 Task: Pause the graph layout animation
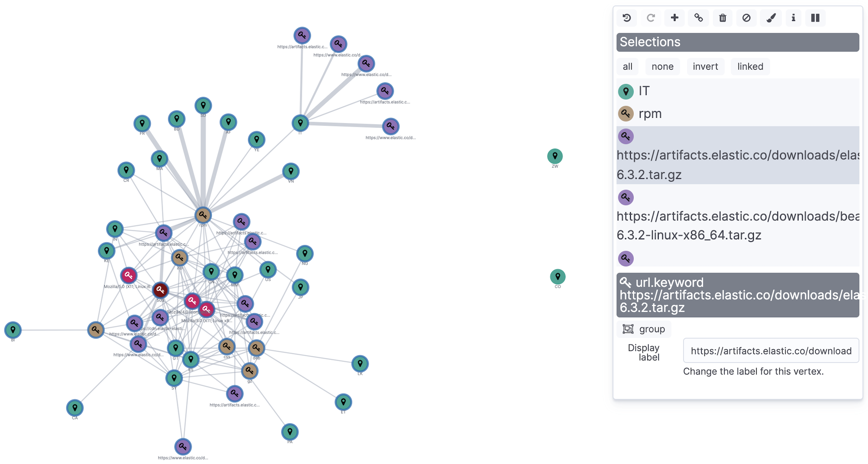coord(815,18)
